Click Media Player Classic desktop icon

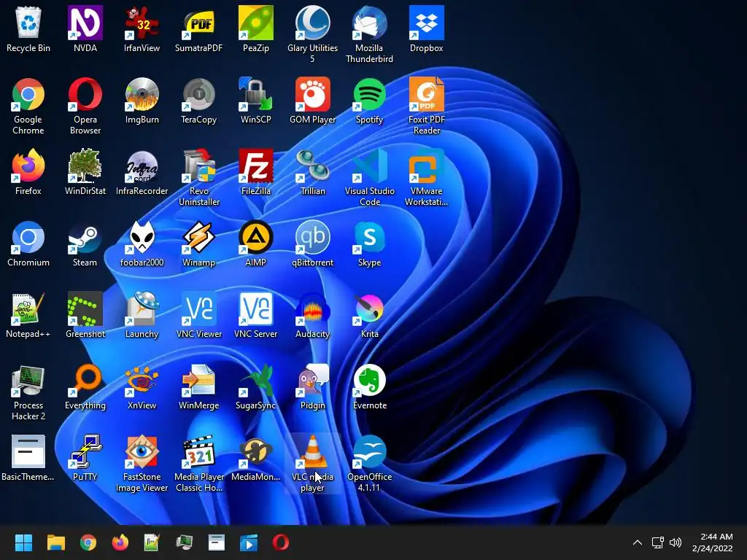[198, 451]
